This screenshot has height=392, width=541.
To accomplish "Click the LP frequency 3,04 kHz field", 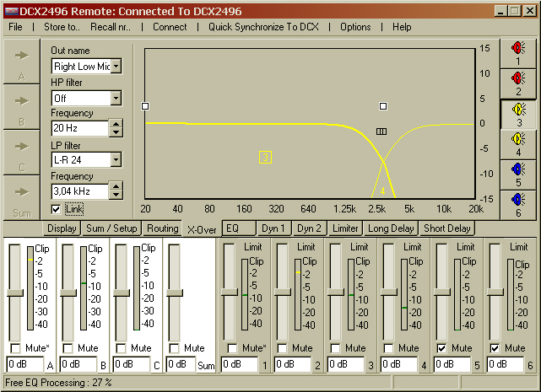I will pyautogui.click(x=79, y=191).
